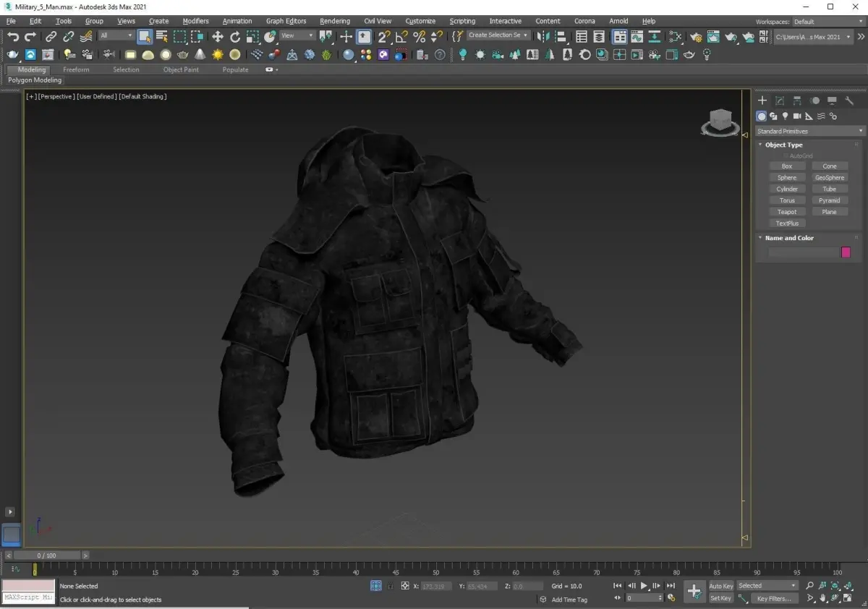
Task: Toggle the selection lock padlock icon
Action: tap(391, 586)
